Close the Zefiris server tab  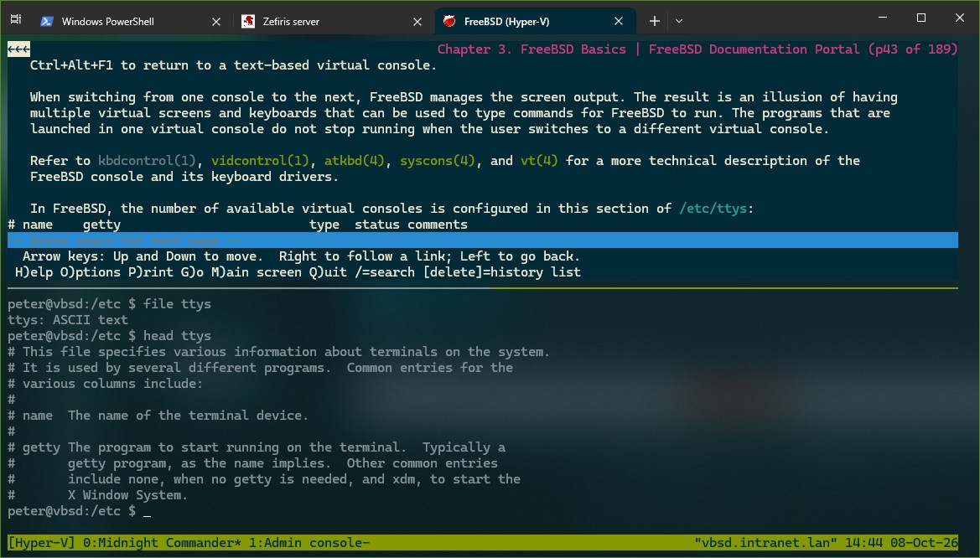point(417,21)
